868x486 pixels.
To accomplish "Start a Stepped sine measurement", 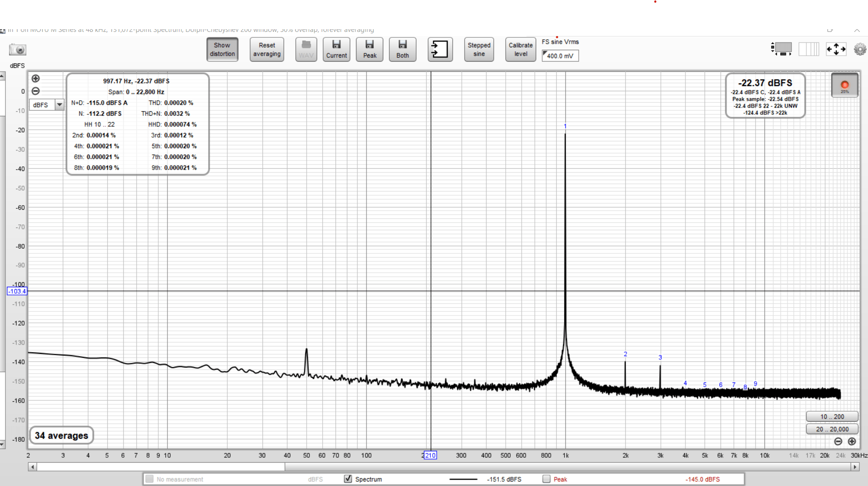I will click(x=479, y=49).
